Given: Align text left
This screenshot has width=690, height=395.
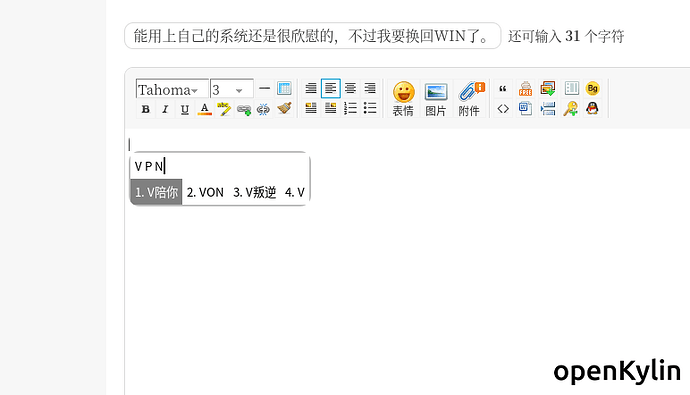Looking at the screenshot, I should coord(330,88).
